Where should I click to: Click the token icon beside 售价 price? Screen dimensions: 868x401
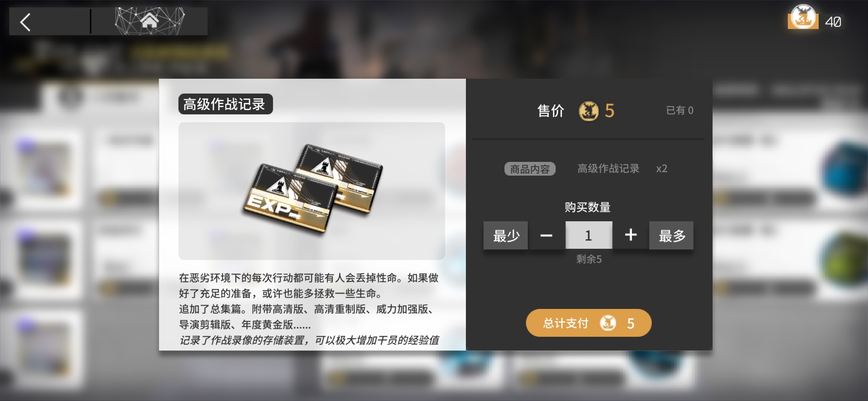(x=589, y=111)
